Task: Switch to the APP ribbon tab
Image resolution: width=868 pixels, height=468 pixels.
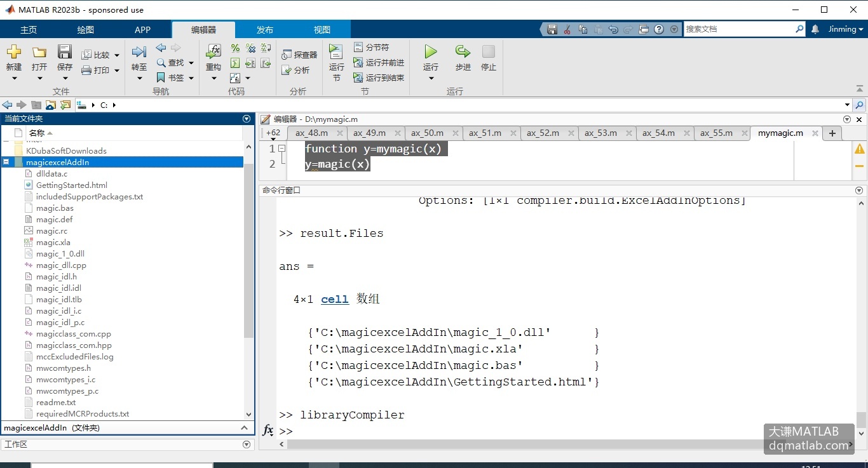Action: [143, 30]
